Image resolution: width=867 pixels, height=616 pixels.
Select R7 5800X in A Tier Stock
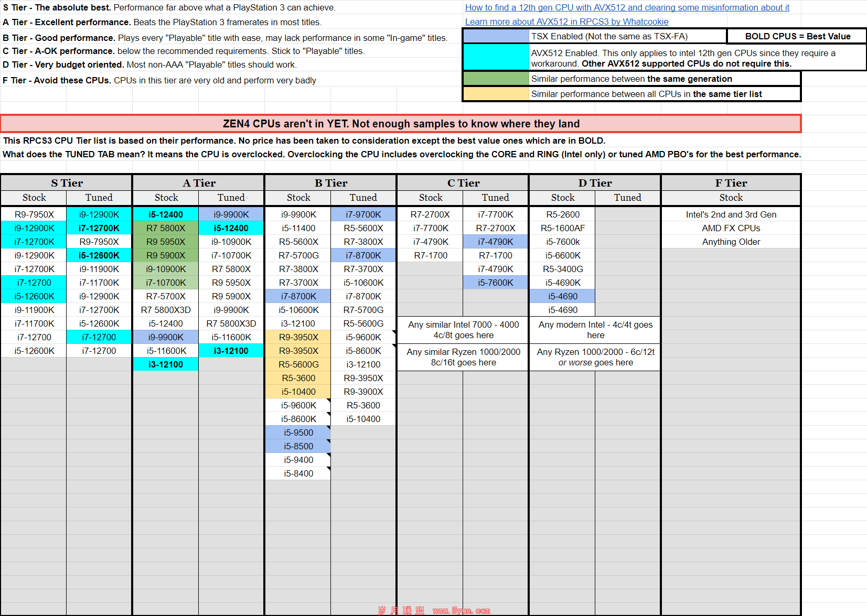[166, 228]
